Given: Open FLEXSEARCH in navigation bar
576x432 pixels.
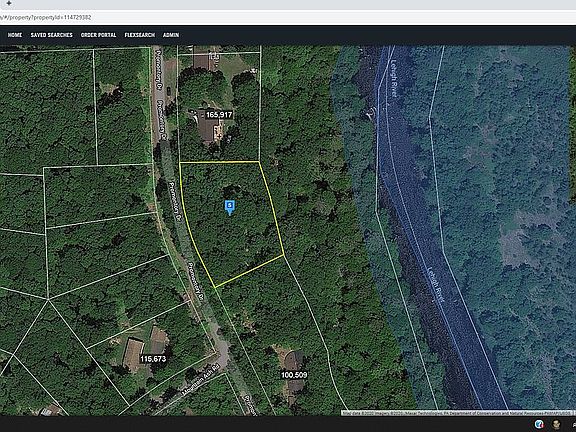Looking at the screenshot, I should (x=140, y=35).
